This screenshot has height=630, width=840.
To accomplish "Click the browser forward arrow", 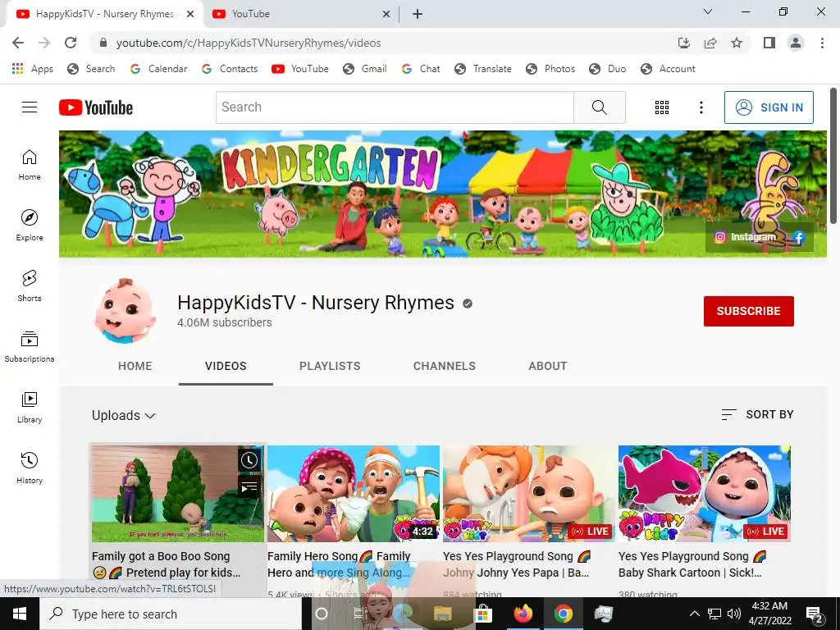I will coord(44,43).
